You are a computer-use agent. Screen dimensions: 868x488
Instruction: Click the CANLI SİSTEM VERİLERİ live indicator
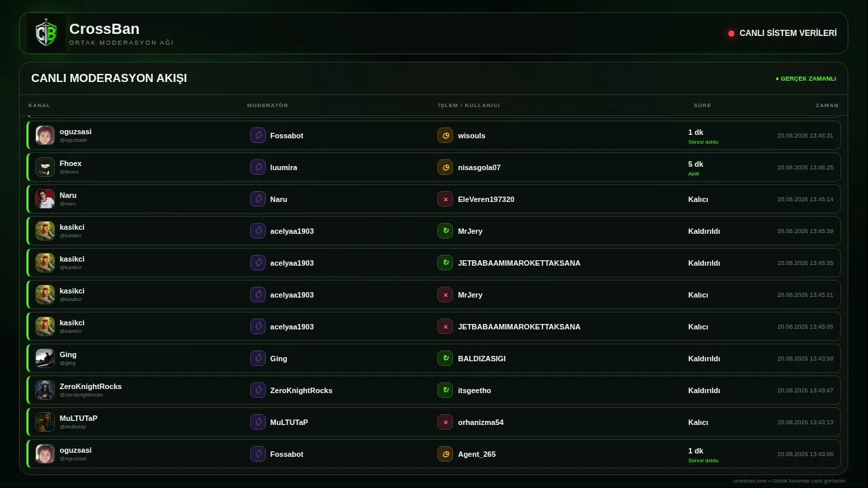point(783,33)
